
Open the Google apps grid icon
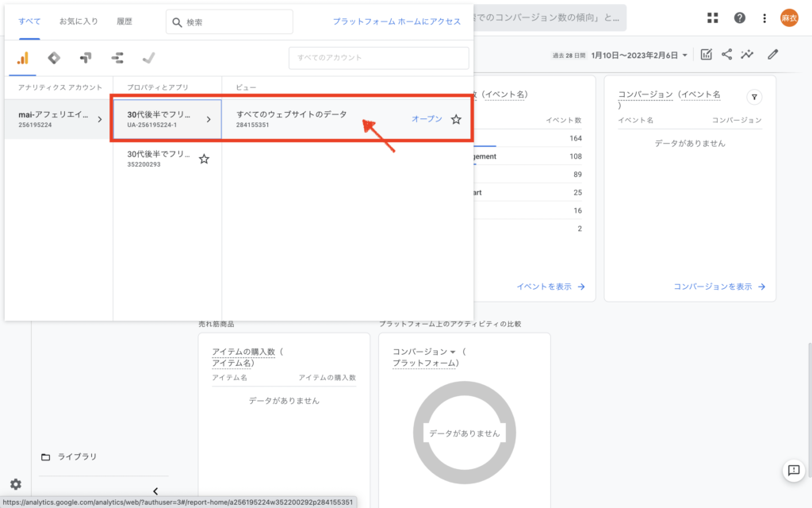point(713,18)
